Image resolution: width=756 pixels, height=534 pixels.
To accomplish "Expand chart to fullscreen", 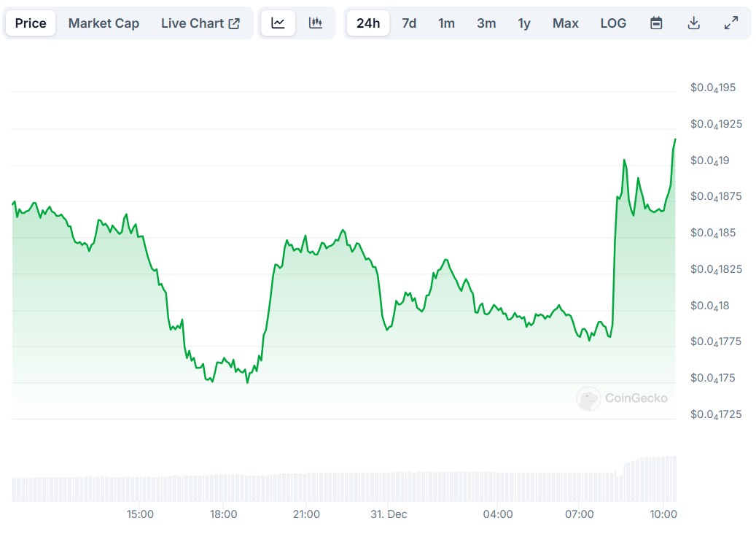I will (x=731, y=23).
